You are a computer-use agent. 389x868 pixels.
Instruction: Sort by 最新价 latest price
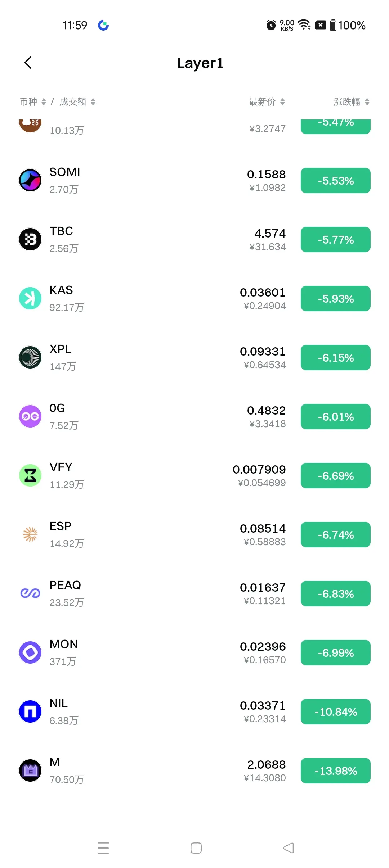coord(267,102)
